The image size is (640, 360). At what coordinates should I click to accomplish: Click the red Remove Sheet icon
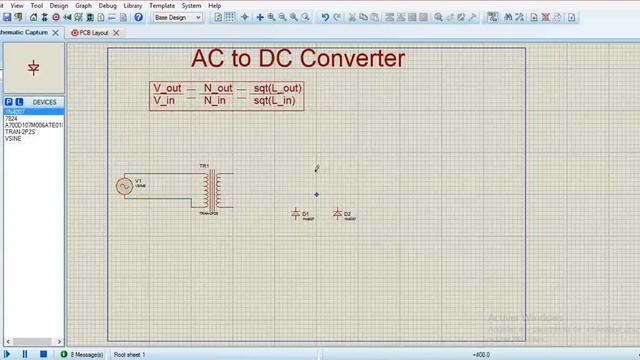coord(545,17)
